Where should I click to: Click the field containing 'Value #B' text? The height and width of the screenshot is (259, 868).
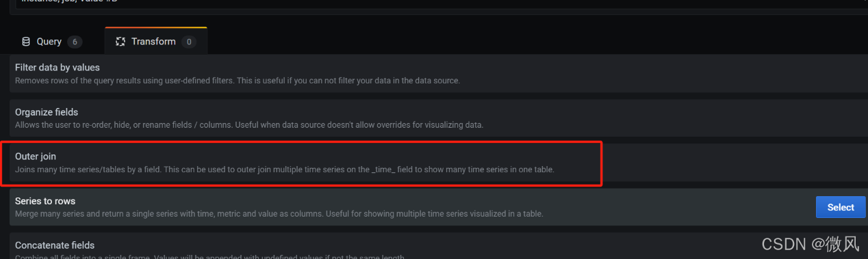438,4
